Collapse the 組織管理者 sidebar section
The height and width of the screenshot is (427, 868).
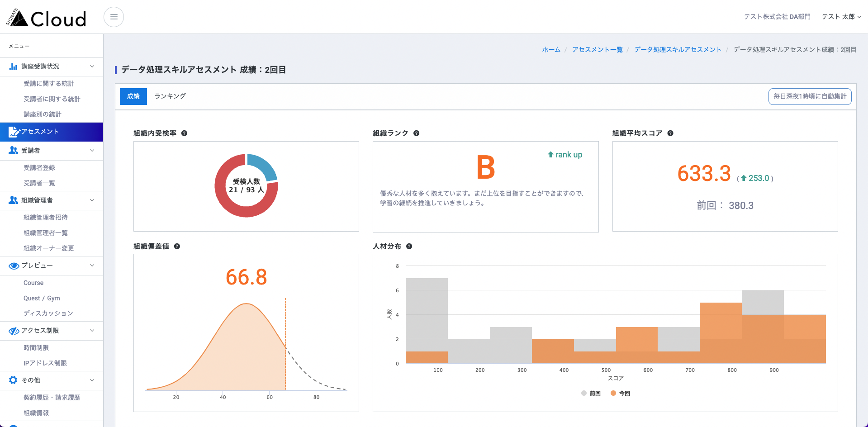92,200
